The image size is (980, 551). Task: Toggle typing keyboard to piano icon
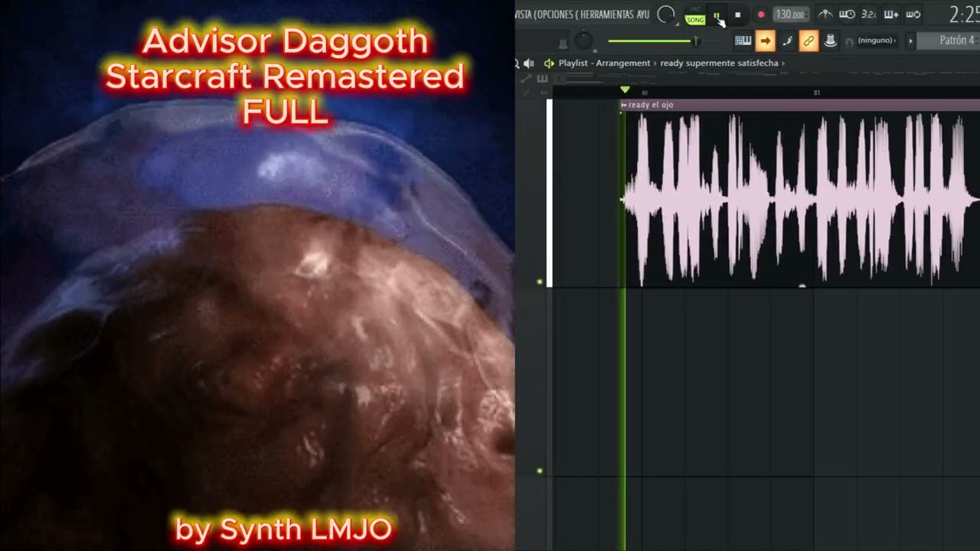[743, 41]
